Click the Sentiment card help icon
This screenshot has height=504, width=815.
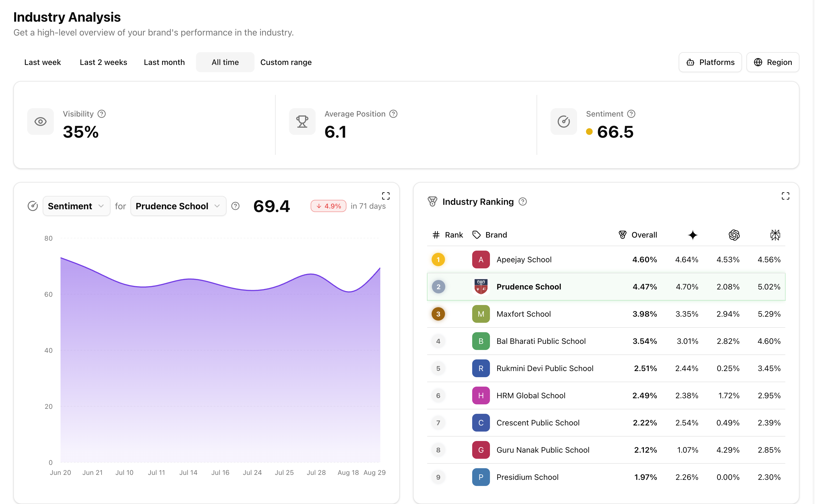coord(631,114)
